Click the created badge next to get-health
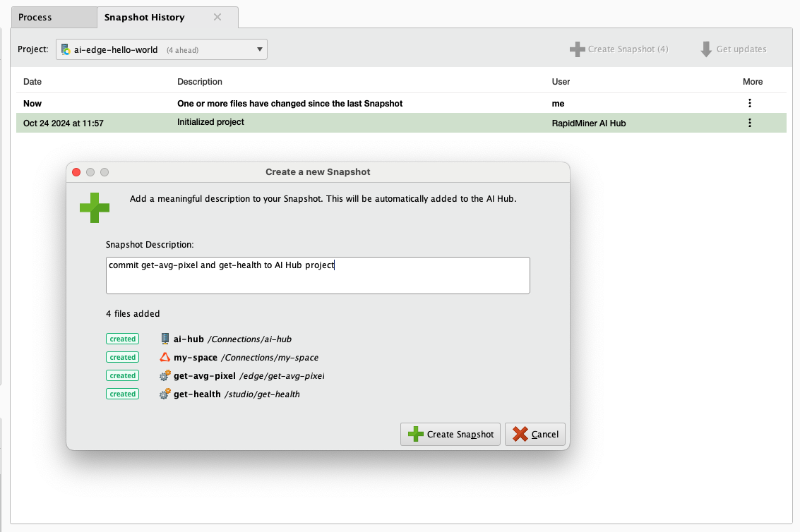Image resolution: width=800 pixels, height=532 pixels. pos(123,394)
